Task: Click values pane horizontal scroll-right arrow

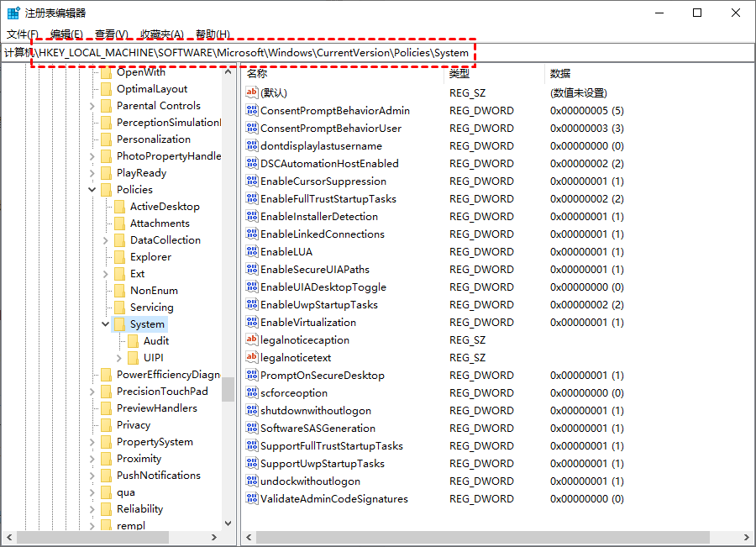Action: pos(747,537)
